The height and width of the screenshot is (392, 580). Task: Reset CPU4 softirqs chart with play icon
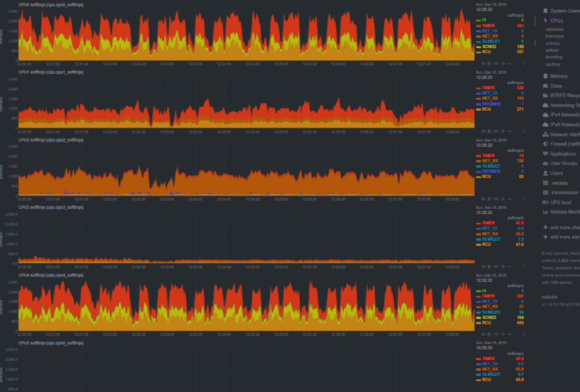(x=490, y=334)
